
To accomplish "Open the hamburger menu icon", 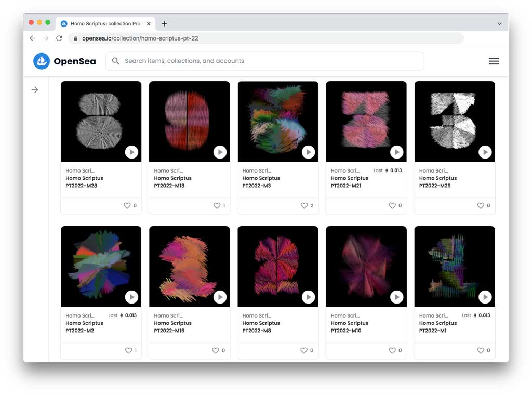I will (494, 61).
